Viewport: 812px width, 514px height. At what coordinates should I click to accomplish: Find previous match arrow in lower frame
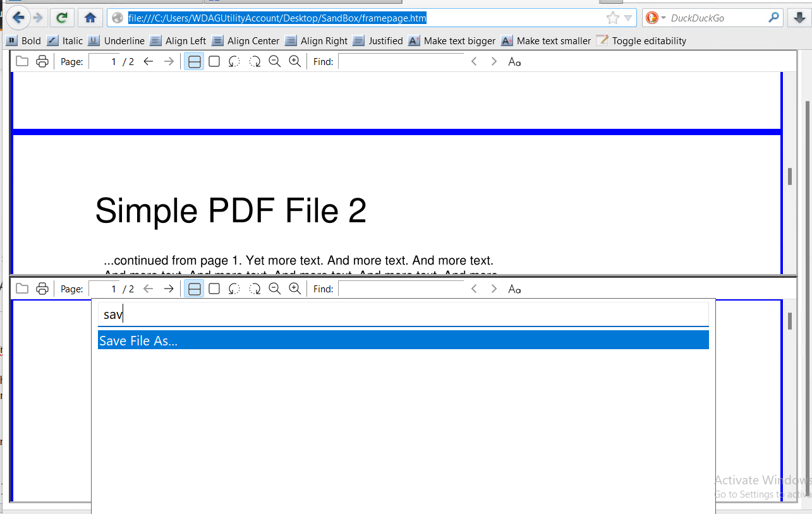click(474, 289)
